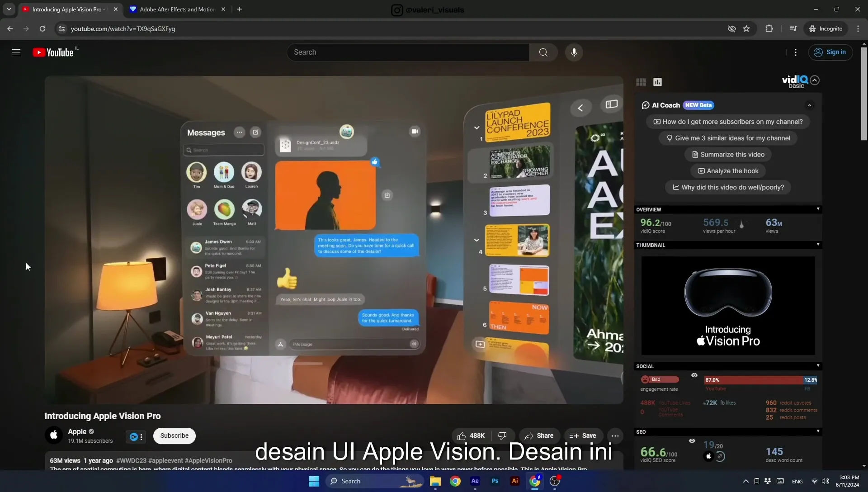Open the Chrome extensions puzzle icon

[769, 28]
